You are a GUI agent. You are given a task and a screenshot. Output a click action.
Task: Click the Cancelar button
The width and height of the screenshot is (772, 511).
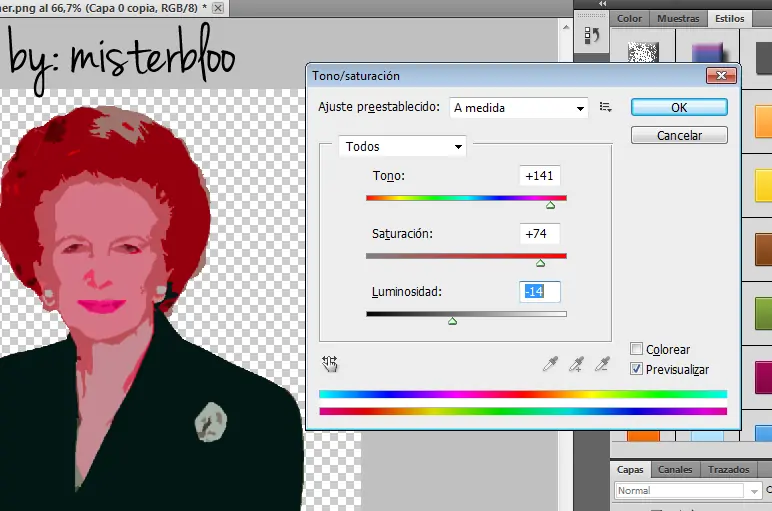(679, 135)
